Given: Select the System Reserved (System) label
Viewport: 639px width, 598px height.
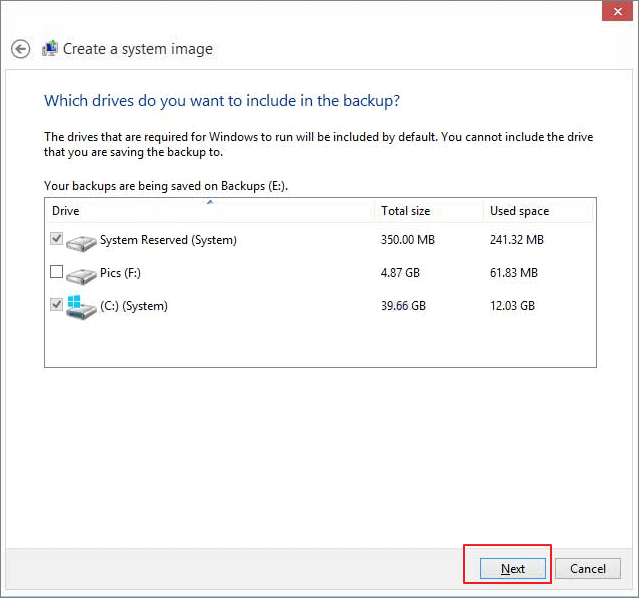Looking at the screenshot, I should [168, 240].
